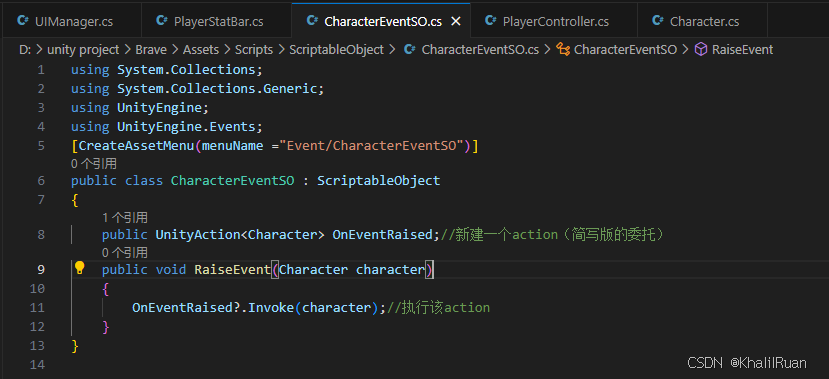Click the C# file icon on Character.cs tab
This screenshot has height=379, width=829.
(658, 21)
